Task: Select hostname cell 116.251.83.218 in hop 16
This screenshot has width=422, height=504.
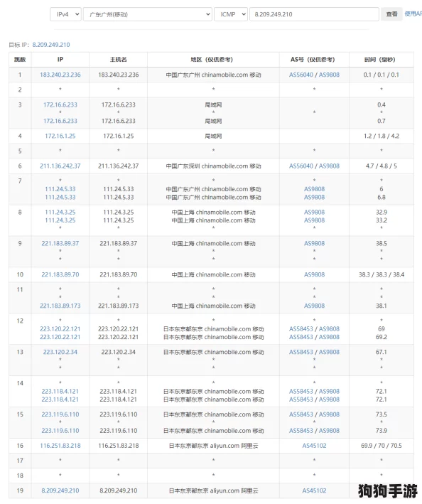Action: (118, 446)
